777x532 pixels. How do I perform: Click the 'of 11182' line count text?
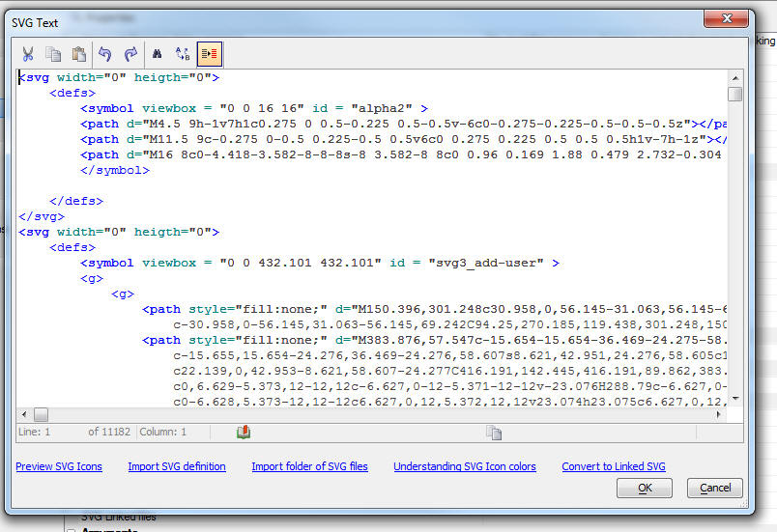click(x=109, y=432)
